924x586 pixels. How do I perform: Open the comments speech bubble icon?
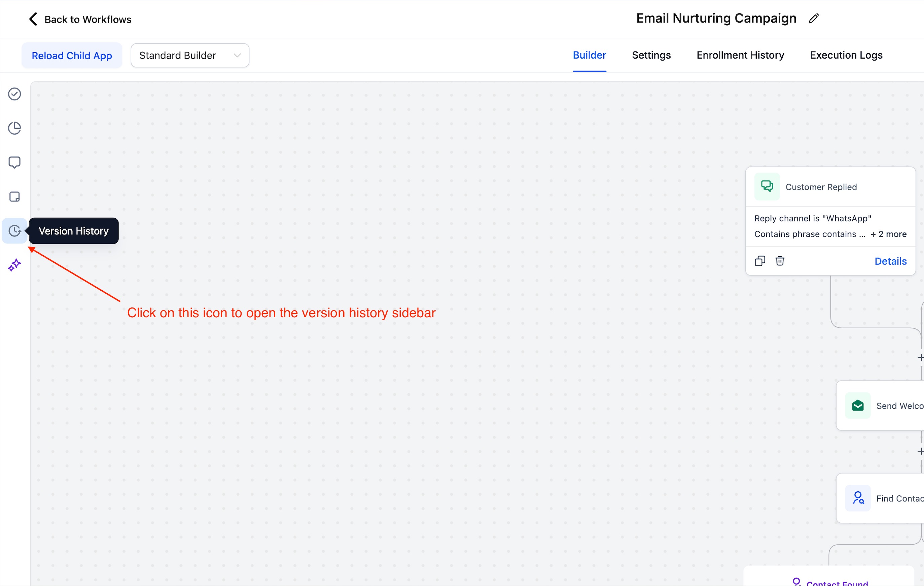tap(14, 162)
